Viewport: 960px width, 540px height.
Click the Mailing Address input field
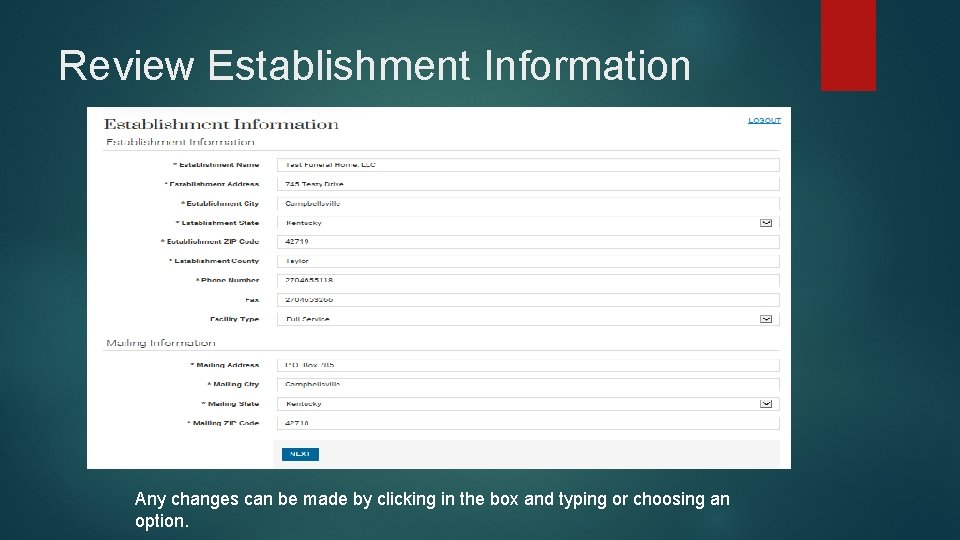pos(528,365)
